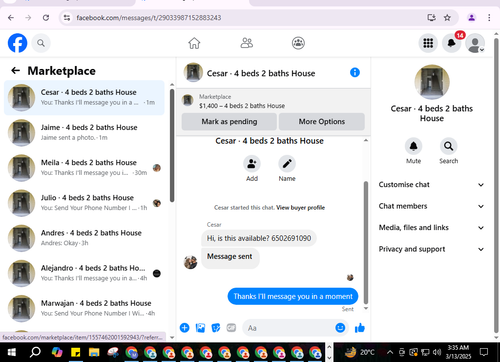Open notifications bell with 14 badge
The width and height of the screenshot is (500, 362).
coord(452,43)
